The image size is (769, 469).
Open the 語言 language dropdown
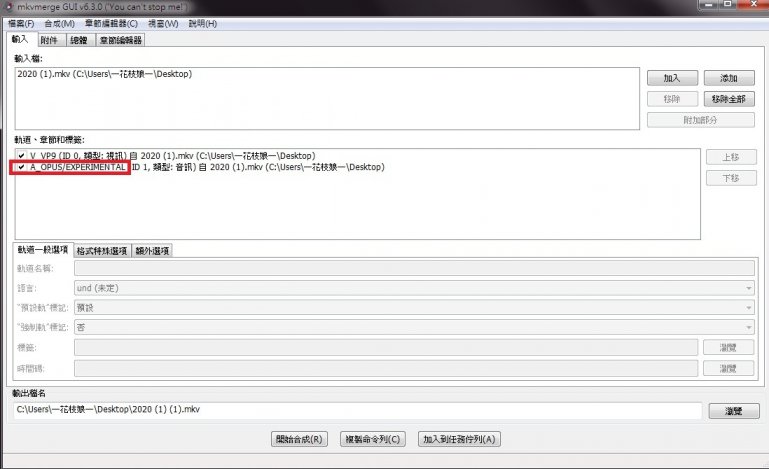(x=414, y=288)
